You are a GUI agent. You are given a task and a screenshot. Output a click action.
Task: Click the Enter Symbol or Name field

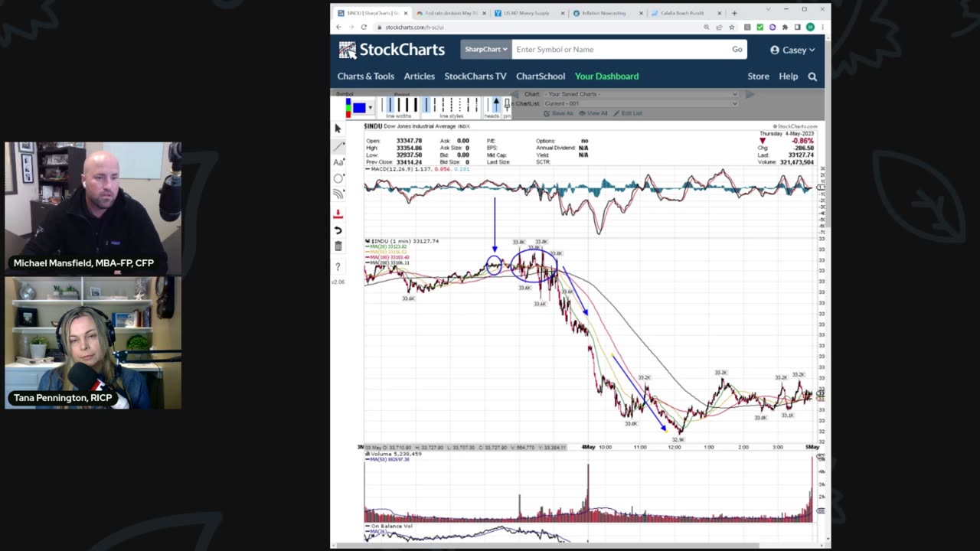[x=619, y=50]
